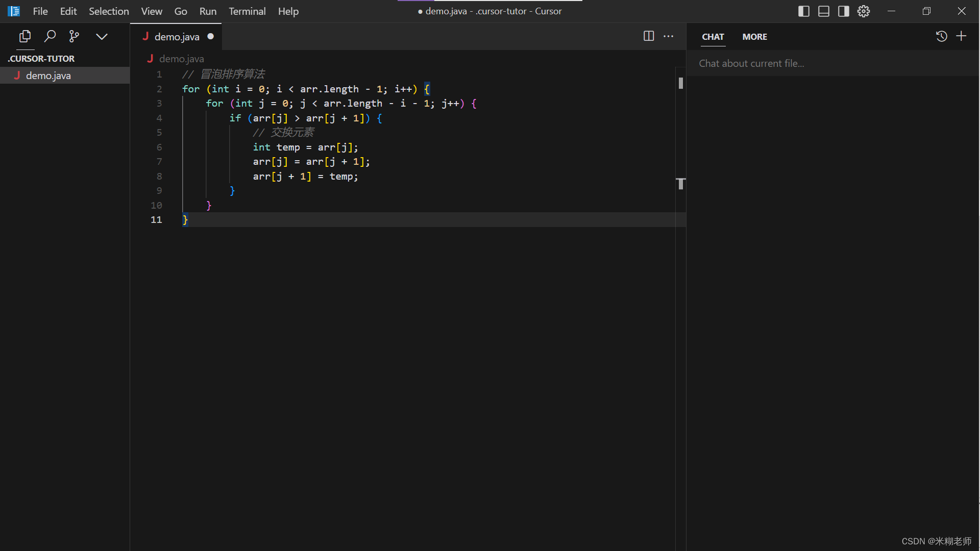
Task: Open editor More Actions ellipsis
Action: [x=668, y=36]
